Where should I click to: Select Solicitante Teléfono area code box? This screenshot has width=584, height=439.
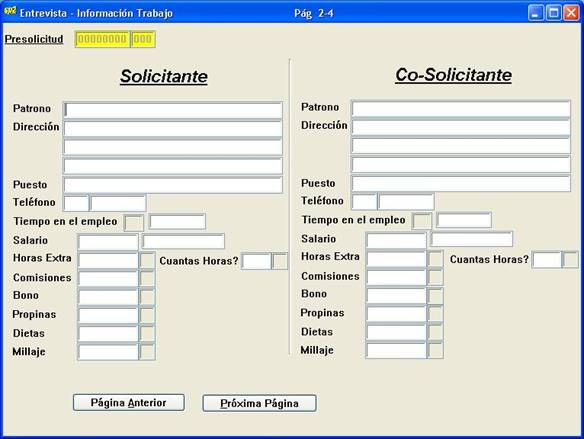pos(76,203)
